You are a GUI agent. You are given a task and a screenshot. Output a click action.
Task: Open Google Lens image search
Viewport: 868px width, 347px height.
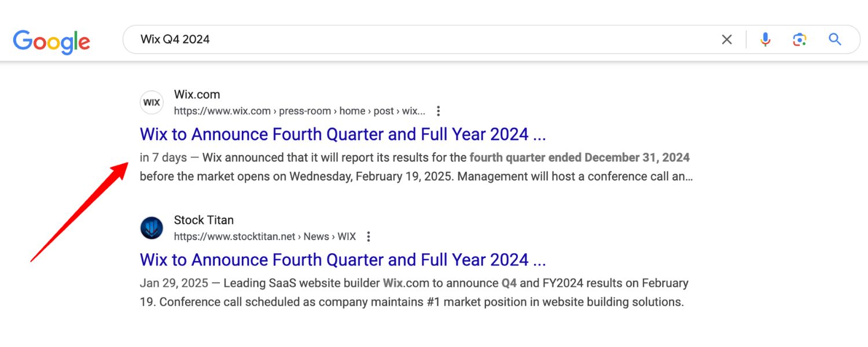(800, 39)
